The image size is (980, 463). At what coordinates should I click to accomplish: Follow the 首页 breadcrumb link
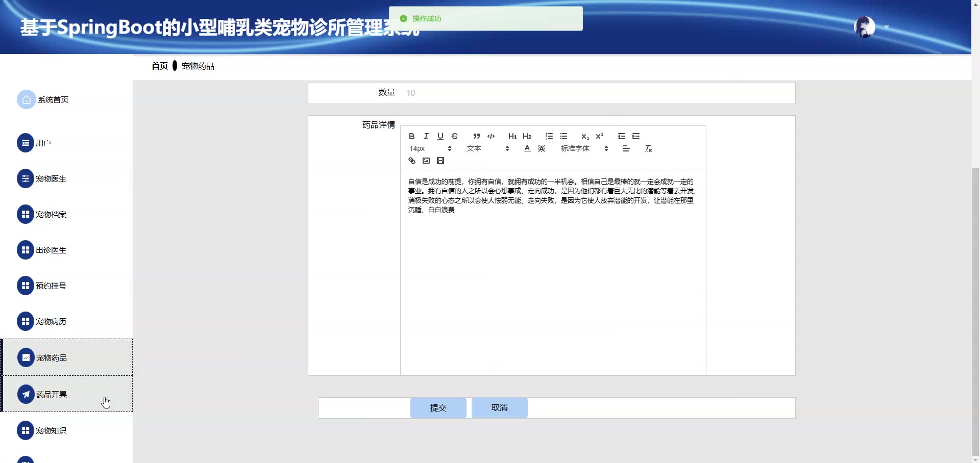point(160,66)
